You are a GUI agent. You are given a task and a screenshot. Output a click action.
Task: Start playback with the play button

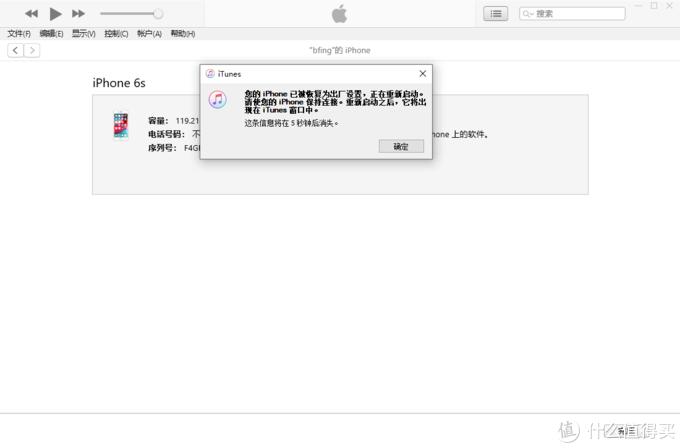55,14
